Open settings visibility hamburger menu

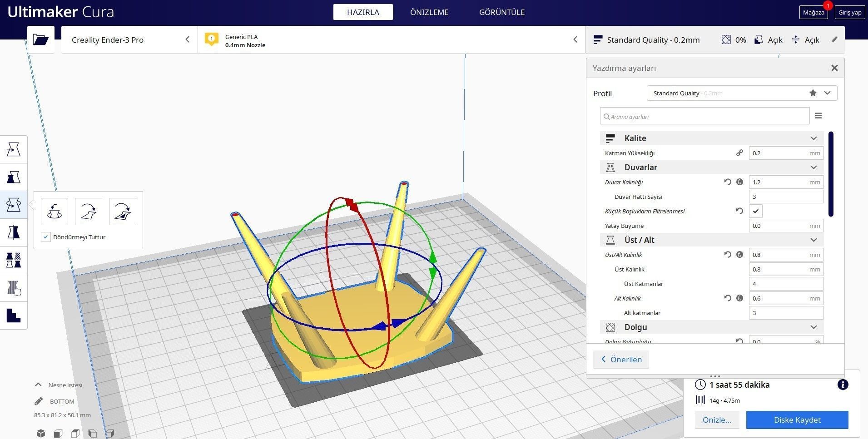point(818,116)
